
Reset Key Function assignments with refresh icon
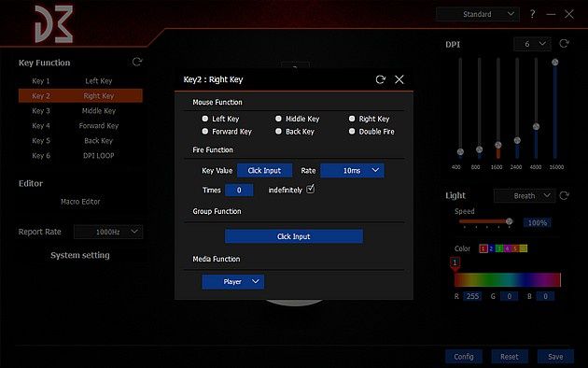tap(137, 62)
